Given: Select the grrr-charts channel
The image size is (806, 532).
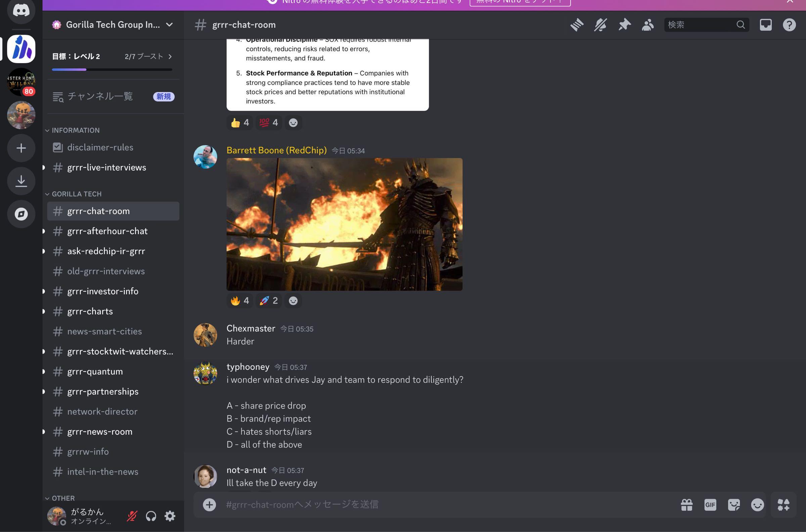Looking at the screenshot, I should pyautogui.click(x=90, y=311).
